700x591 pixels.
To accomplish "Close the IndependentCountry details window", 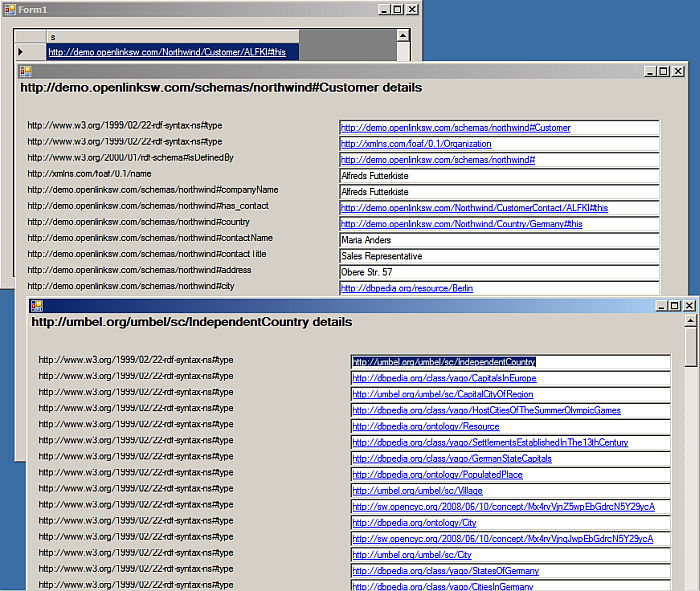I will 689,306.
